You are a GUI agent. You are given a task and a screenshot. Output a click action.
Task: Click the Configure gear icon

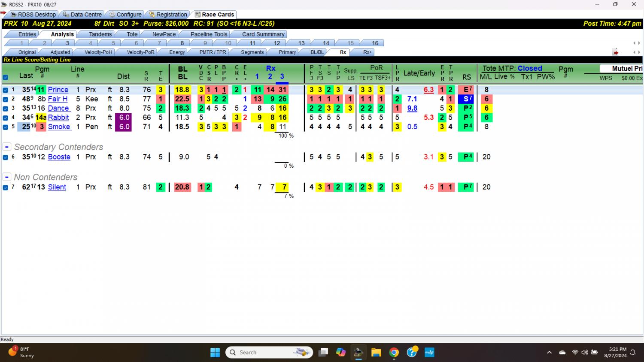click(x=112, y=15)
